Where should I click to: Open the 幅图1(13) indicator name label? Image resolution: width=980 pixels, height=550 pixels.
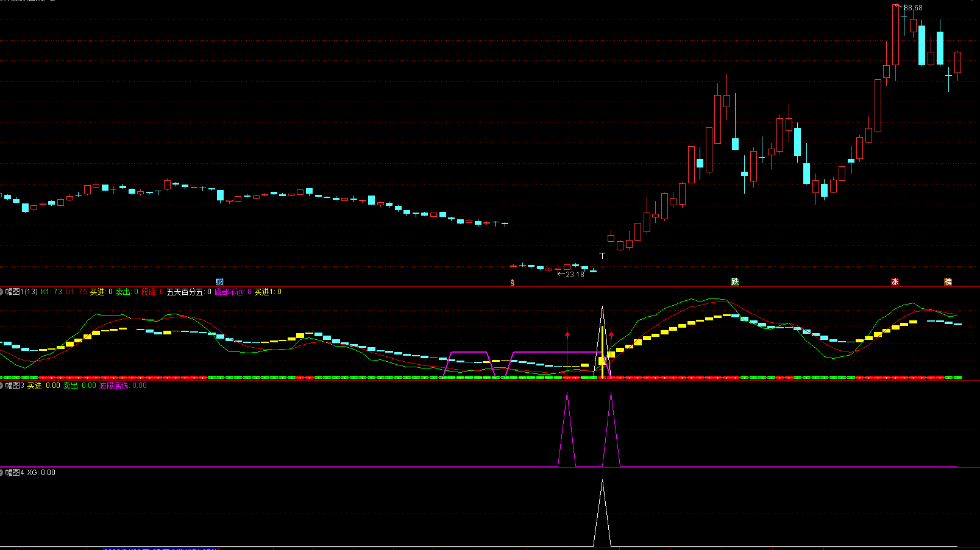coord(21,292)
